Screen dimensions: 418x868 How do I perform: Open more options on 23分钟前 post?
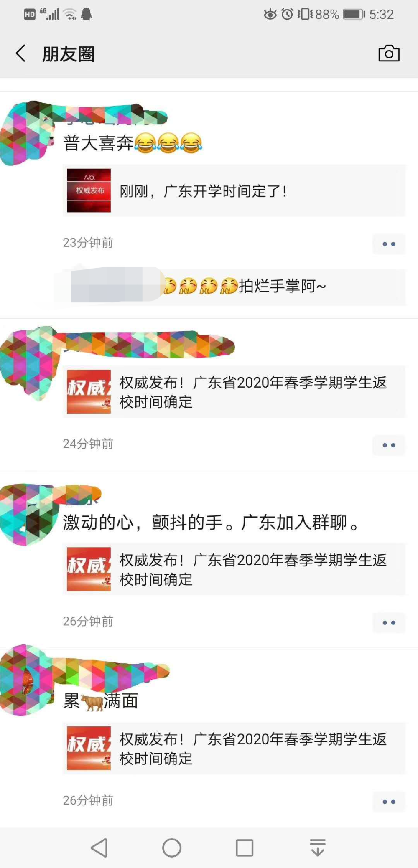[x=389, y=244]
